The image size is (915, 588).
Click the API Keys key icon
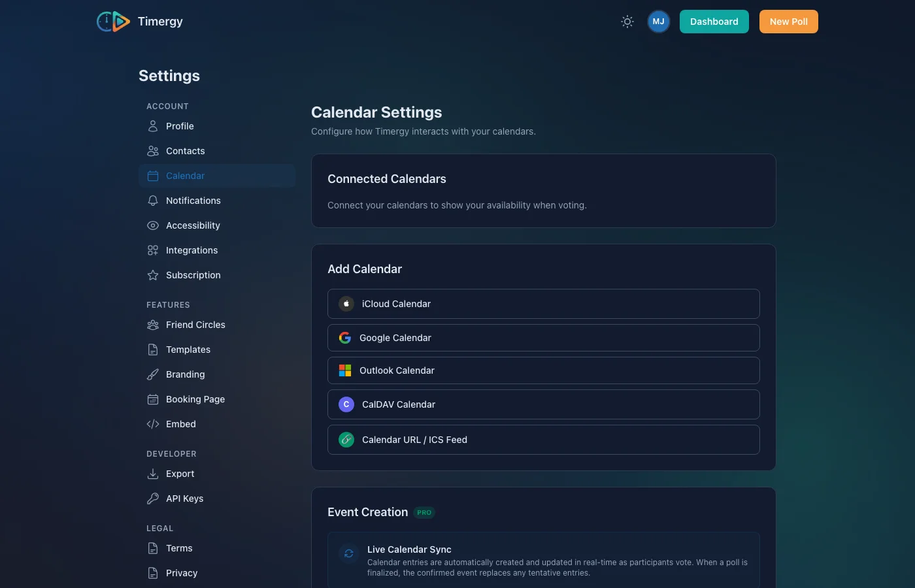(x=153, y=498)
